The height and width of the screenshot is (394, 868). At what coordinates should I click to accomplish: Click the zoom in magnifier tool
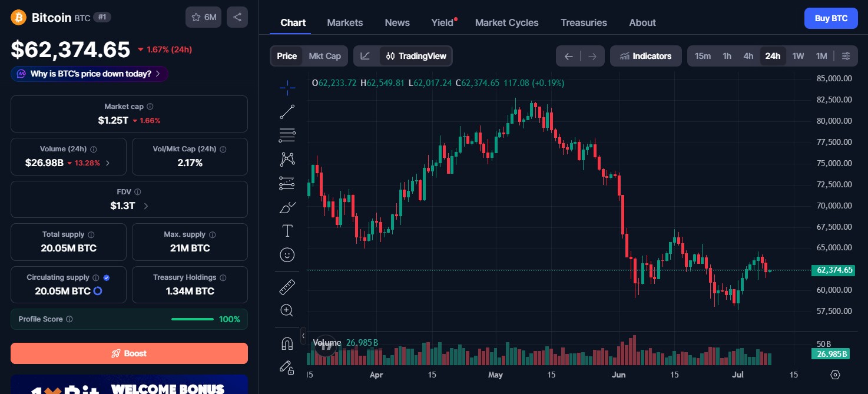(287, 310)
